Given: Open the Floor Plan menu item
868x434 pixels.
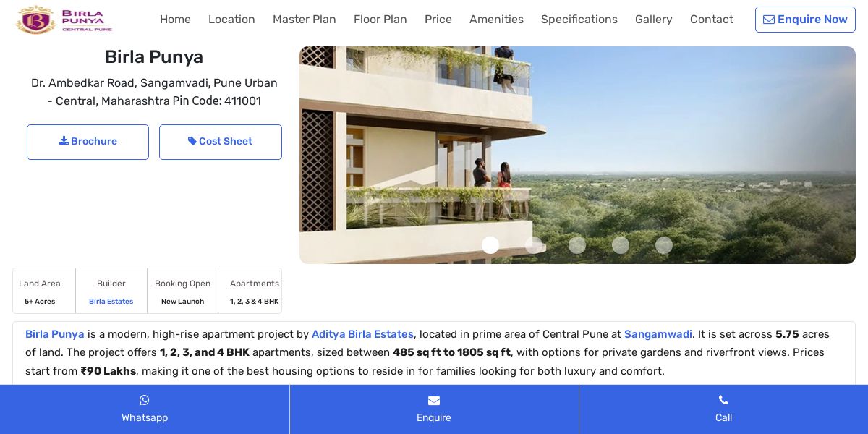Looking at the screenshot, I should 380,20.
